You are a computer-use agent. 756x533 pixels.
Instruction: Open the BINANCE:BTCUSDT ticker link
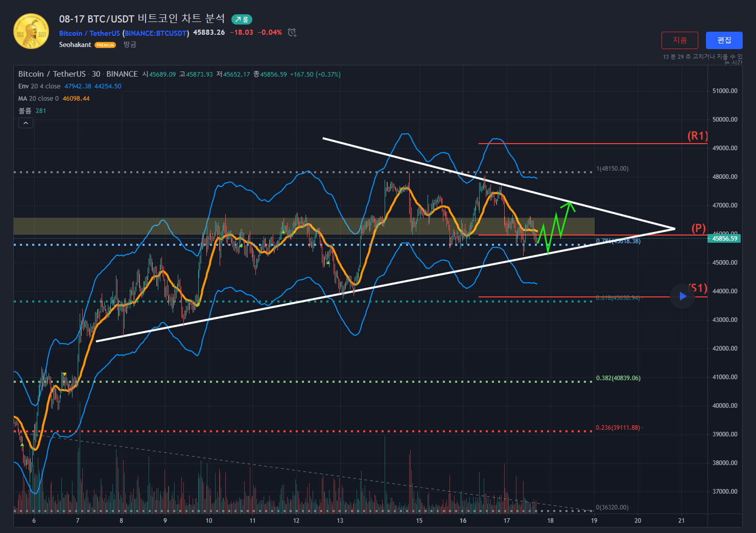click(156, 33)
